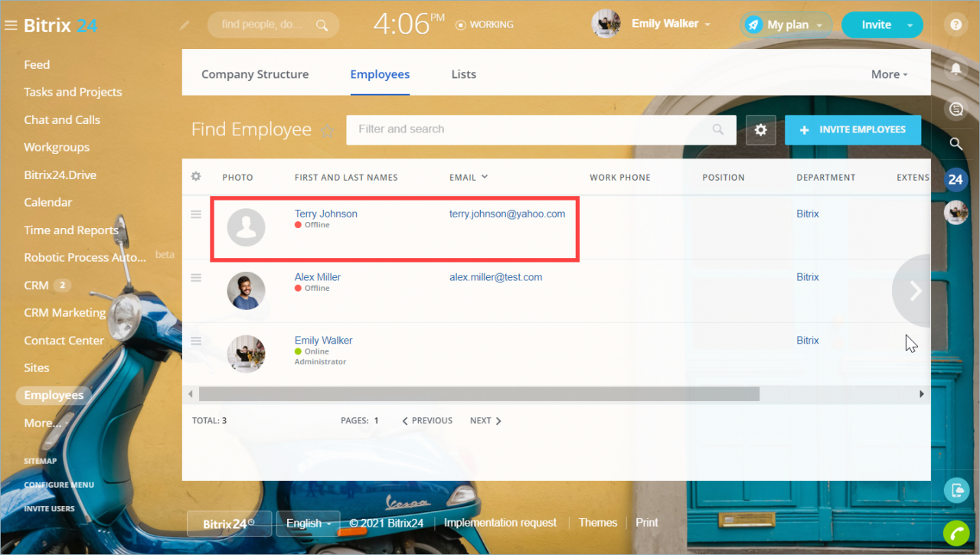Open the Lists tab
This screenshot has height=555, width=980.
tap(464, 74)
